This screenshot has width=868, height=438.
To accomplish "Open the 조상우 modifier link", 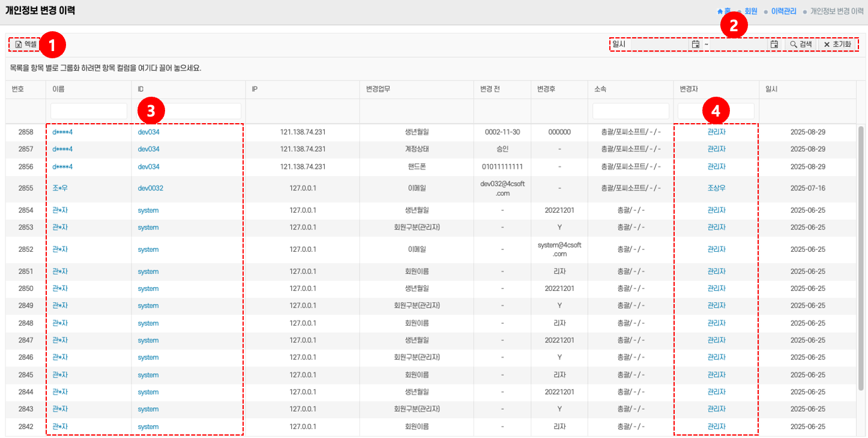I will [x=716, y=188].
